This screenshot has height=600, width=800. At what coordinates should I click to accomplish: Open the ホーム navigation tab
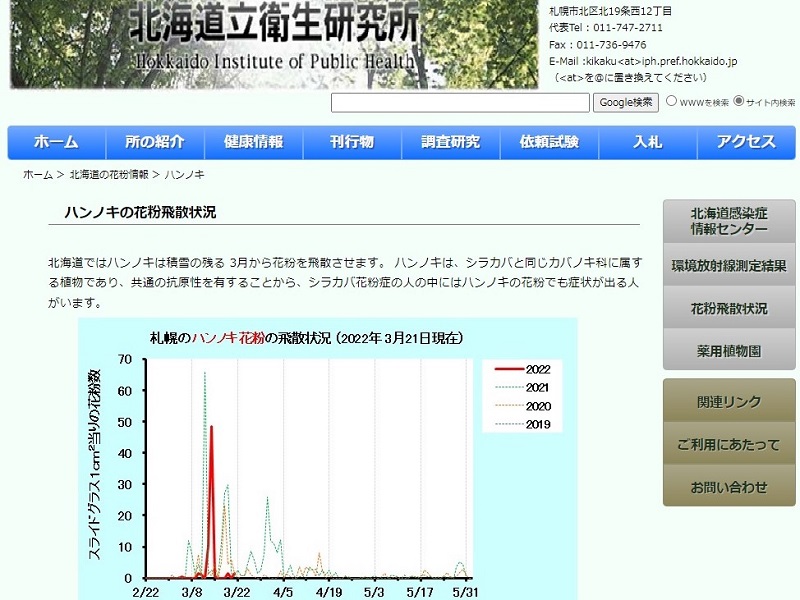56,142
